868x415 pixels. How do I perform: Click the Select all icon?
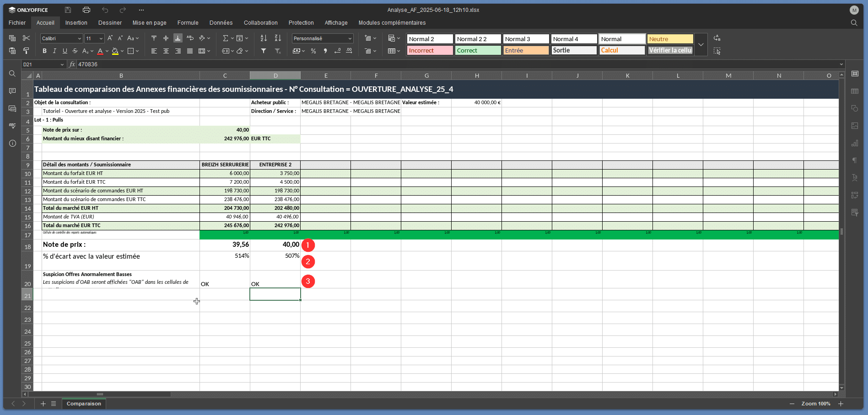click(717, 51)
